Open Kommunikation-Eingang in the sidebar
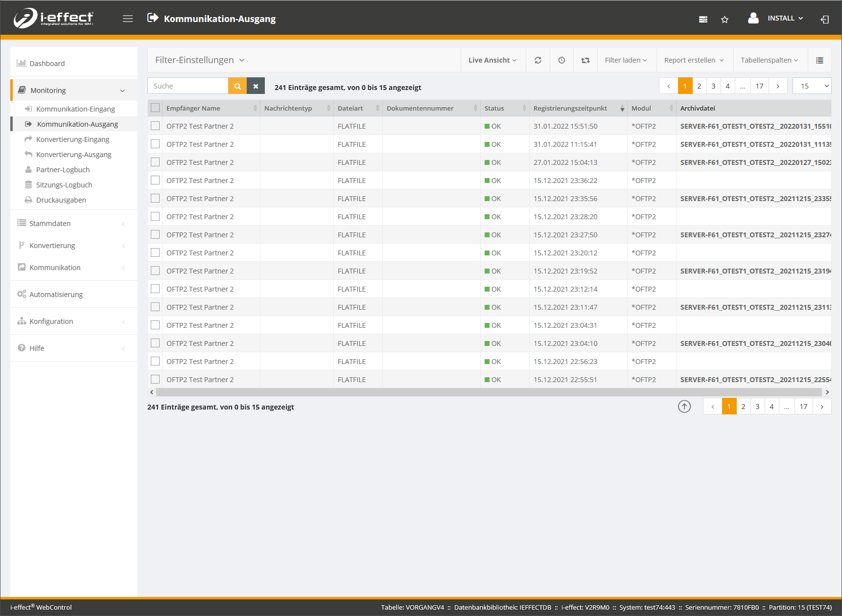842x616 pixels. pyautogui.click(x=75, y=109)
